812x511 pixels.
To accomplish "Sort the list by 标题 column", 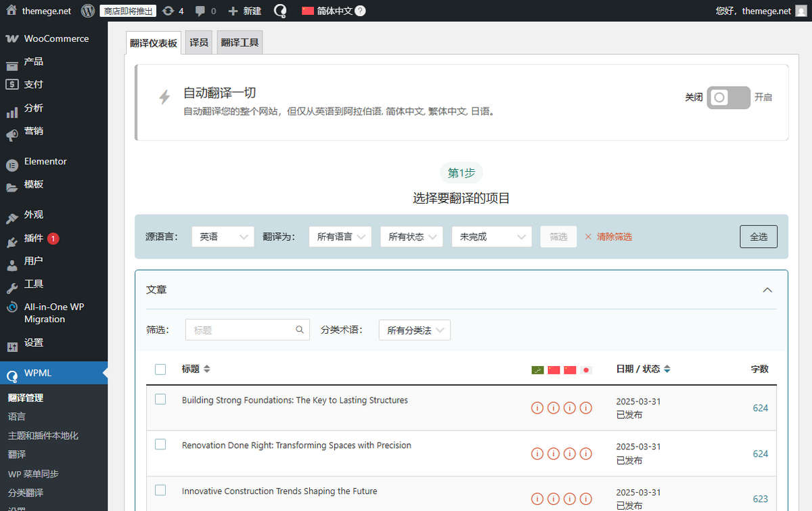I will (x=196, y=369).
